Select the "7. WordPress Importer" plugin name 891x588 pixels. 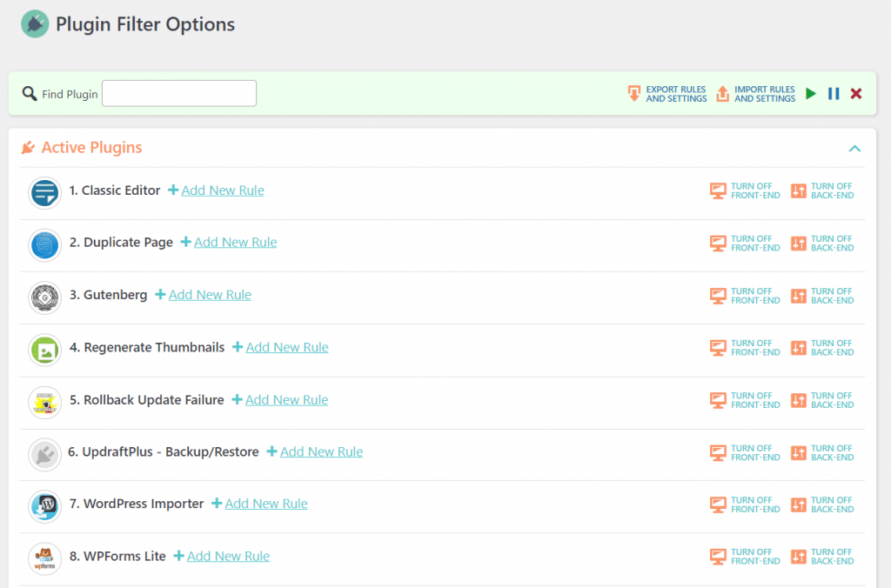click(137, 504)
